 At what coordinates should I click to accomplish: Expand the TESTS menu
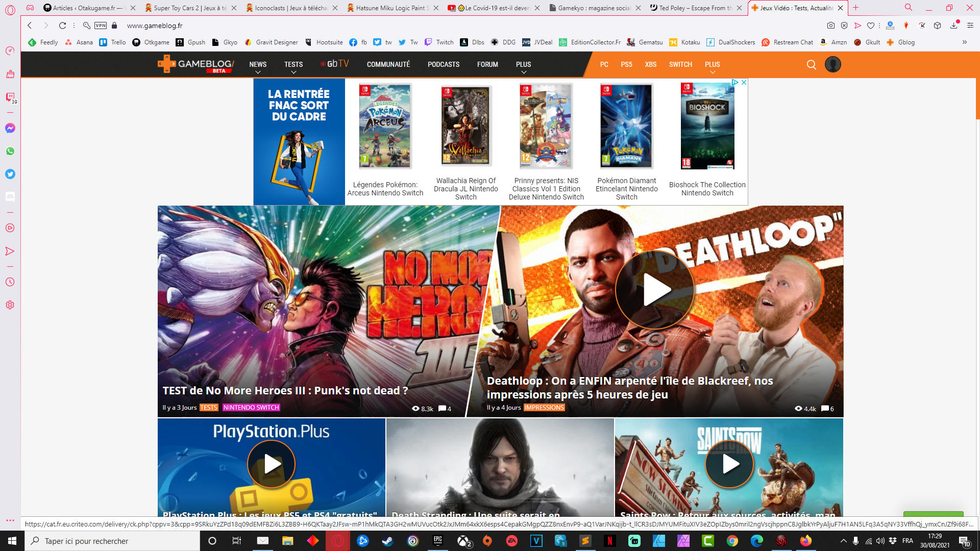pyautogui.click(x=293, y=66)
